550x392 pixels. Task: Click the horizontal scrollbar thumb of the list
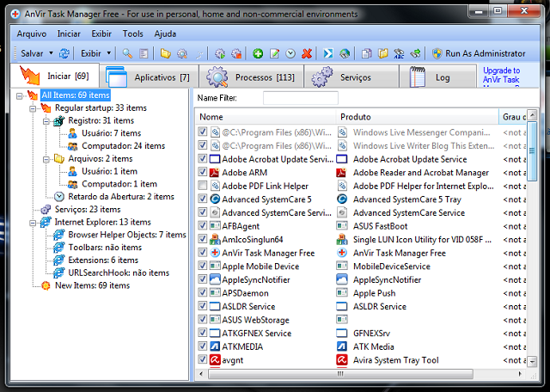(x=340, y=374)
